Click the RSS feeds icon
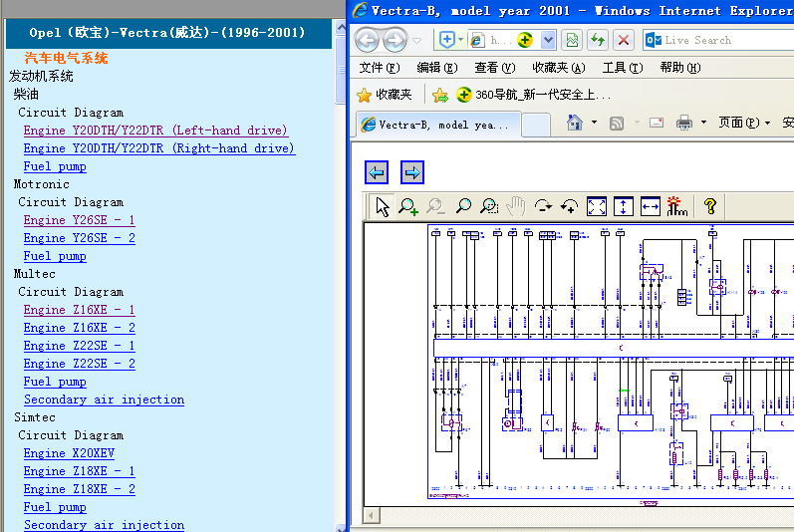794x532 pixels. point(617,123)
